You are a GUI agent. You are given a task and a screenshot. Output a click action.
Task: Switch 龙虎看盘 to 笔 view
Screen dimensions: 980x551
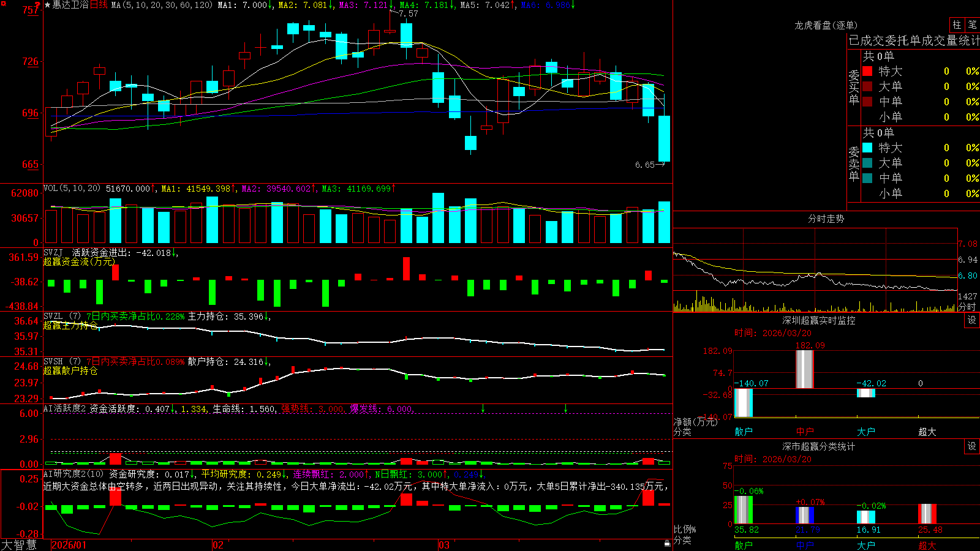point(972,24)
